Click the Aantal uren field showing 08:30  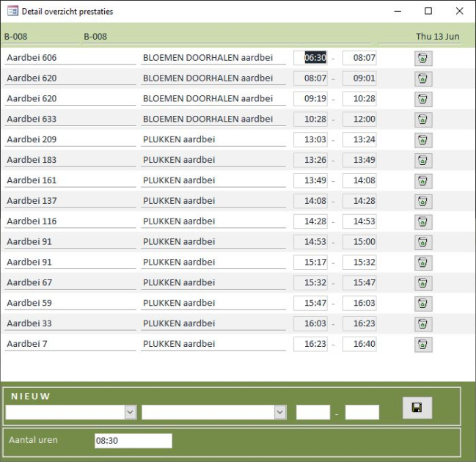pyautogui.click(x=133, y=441)
